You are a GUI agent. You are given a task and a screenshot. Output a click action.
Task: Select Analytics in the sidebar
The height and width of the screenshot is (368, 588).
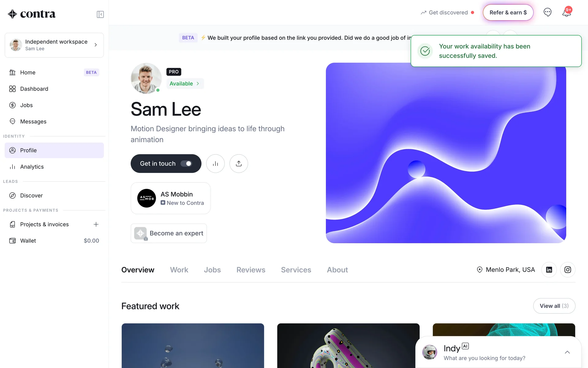coord(54,167)
